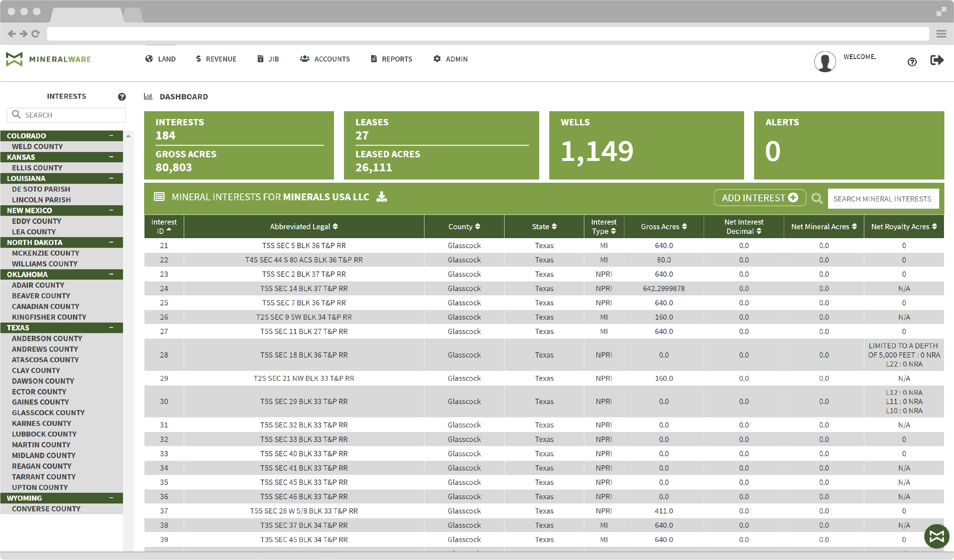Click the logout arrow icon
The image size is (954, 560).
tap(936, 60)
